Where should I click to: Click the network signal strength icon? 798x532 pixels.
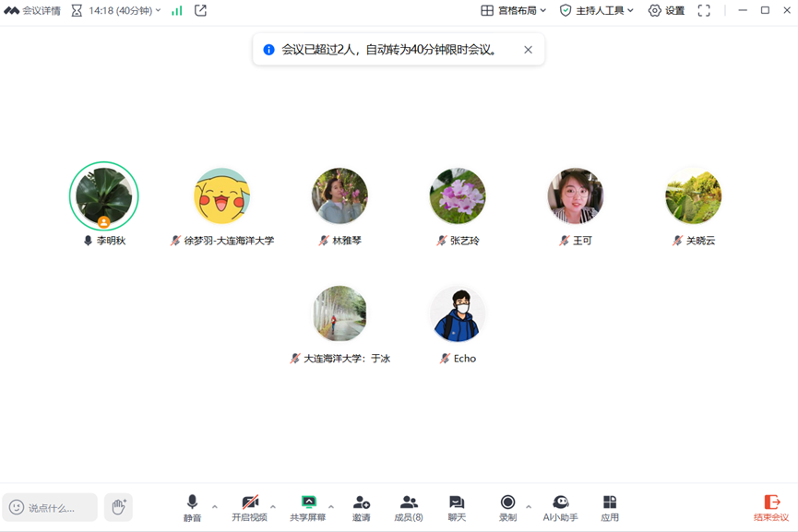coord(177,11)
